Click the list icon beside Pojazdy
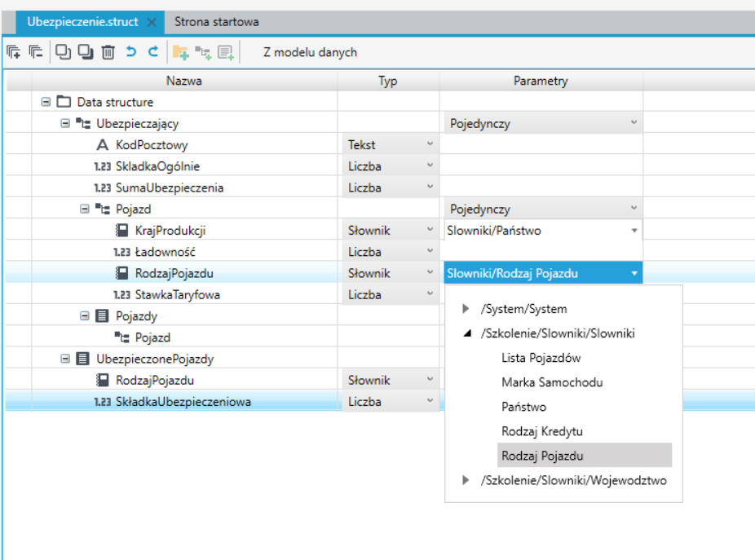The height and width of the screenshot is (560, 755). 102,316
